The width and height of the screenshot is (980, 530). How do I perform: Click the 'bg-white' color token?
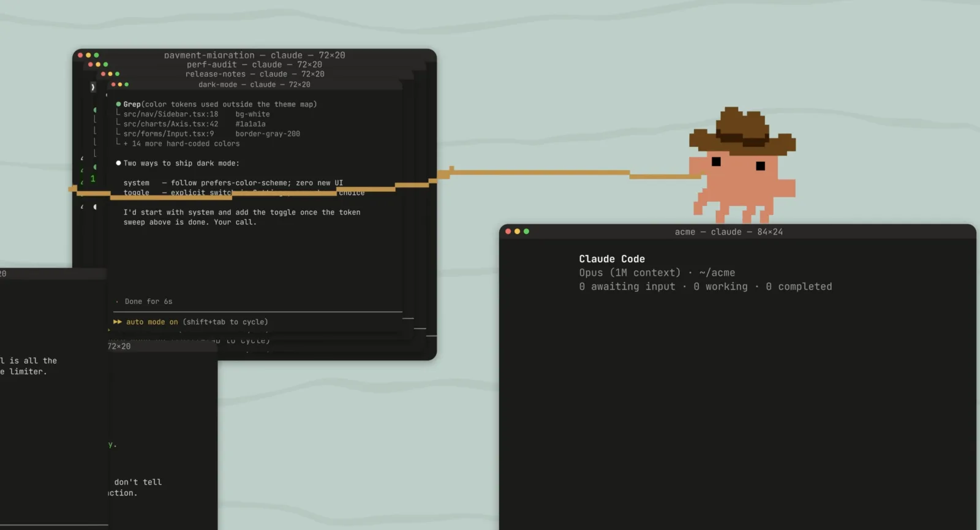tap(252, 114)
